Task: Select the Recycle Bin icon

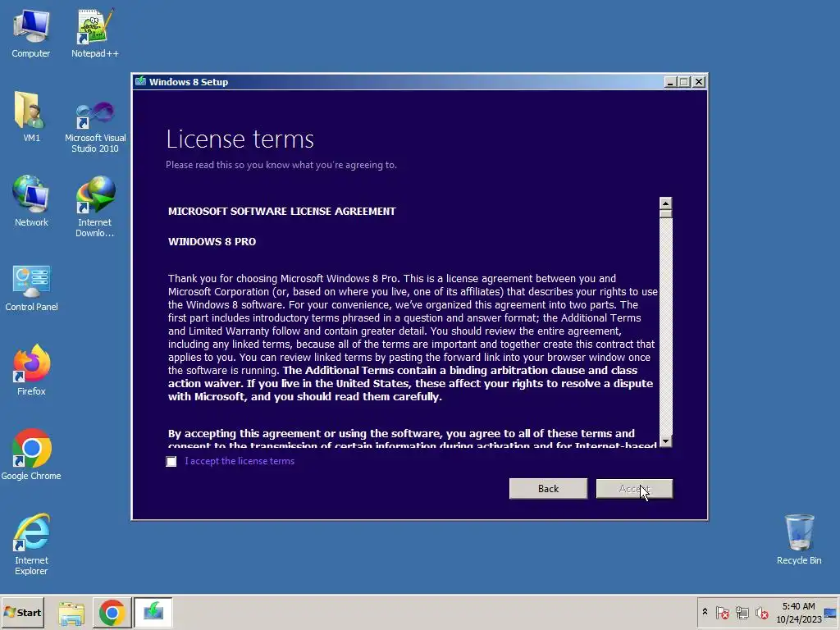Action: [799, 540]
